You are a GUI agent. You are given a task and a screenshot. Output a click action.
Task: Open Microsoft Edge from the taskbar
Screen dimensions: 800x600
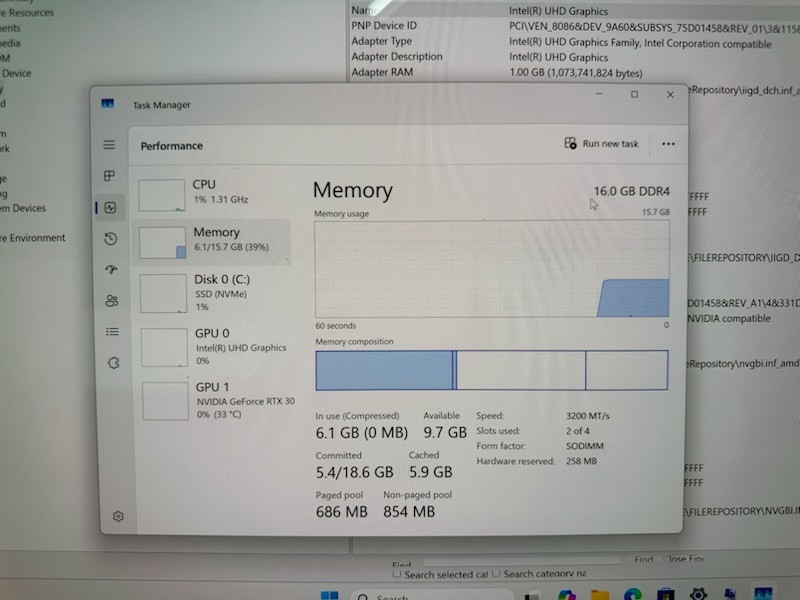(633, 594)
